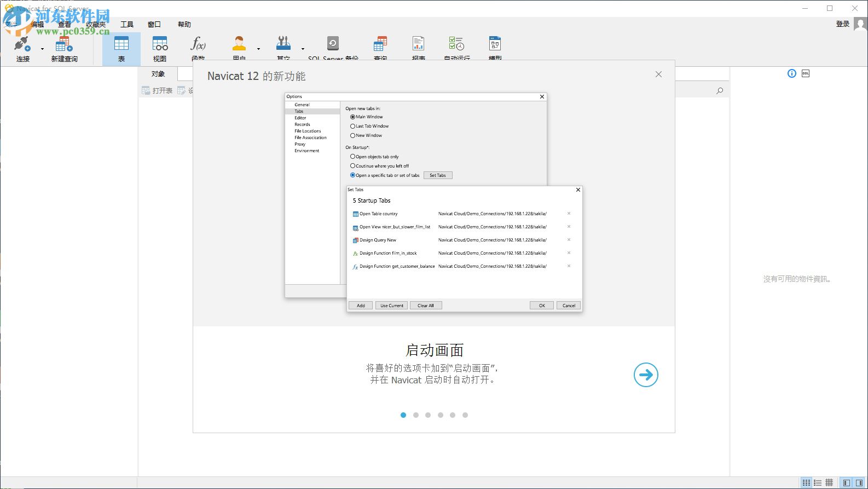Select the 对象 objects tab
Image resolution: width=868 pixels, height=489 pixels.
158,74
